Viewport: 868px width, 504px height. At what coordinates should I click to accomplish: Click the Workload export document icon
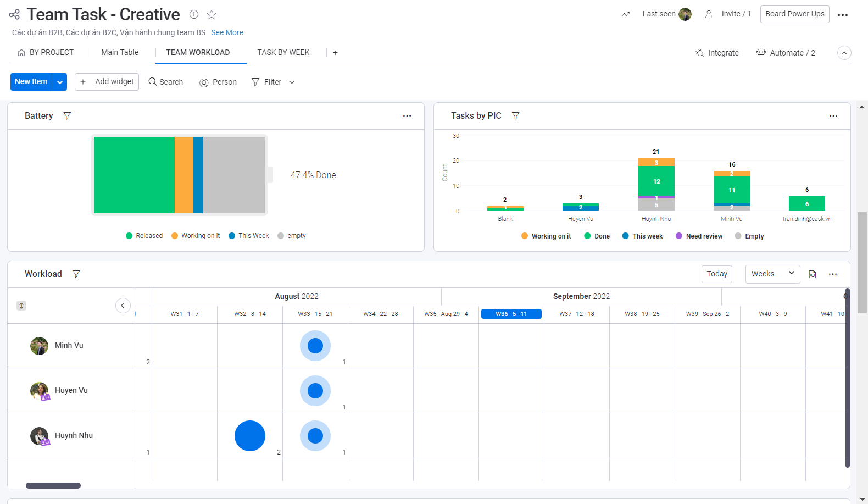813,274
